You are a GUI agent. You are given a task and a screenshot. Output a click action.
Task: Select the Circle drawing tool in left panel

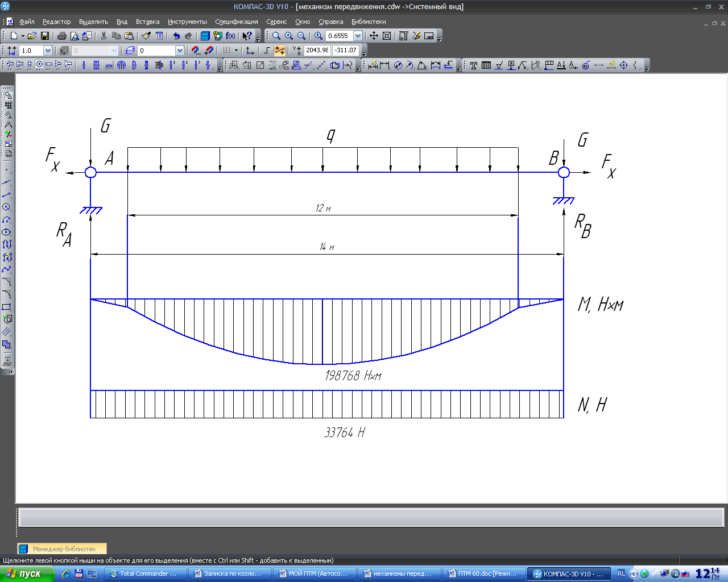point(7,207)
